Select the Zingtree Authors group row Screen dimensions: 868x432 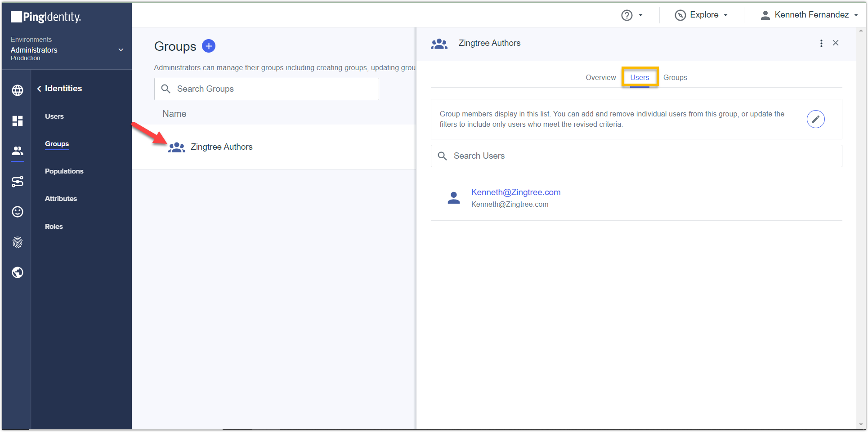273,147
